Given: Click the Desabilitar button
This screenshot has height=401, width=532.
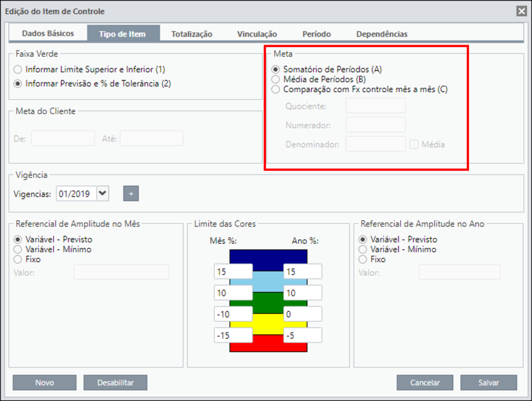Looking at the screenshot, I should pyautogui.click(x=115, y=382).
